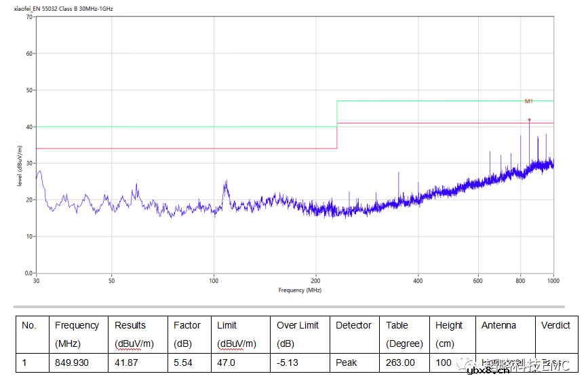Select the marker dot on the 850 MHz peak
This screenshot has width=588, height=391.
(x=530, y=119)
